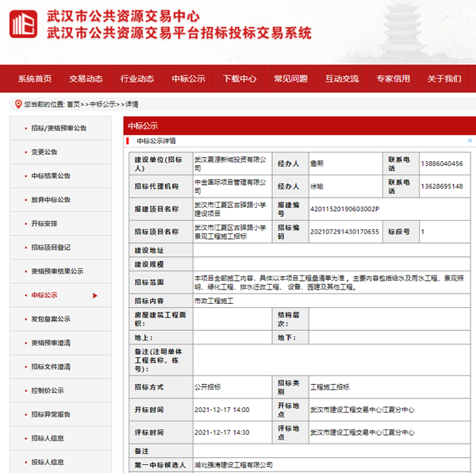Open the 常见问题 navigation tab
The image size is (476, 473).
(x=291, y=79)
